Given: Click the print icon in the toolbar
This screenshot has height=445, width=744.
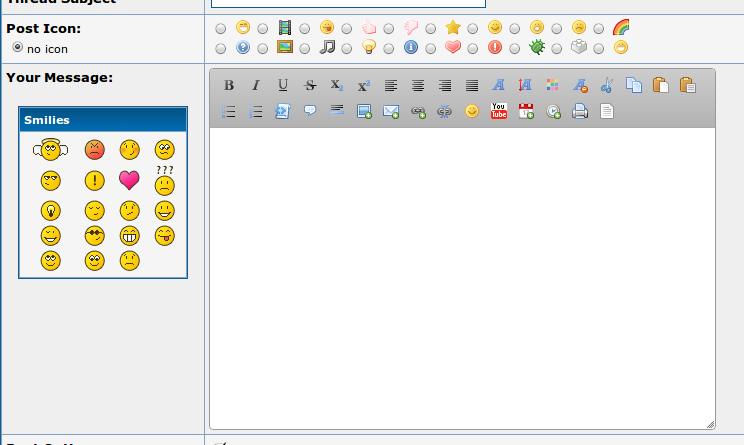Looking at the screenshot, I should pyautogui.click(x=580, y=112).
